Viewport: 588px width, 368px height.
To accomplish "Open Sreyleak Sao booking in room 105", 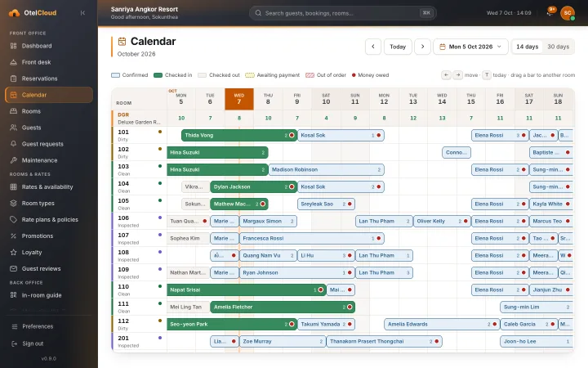I will 326,204.
